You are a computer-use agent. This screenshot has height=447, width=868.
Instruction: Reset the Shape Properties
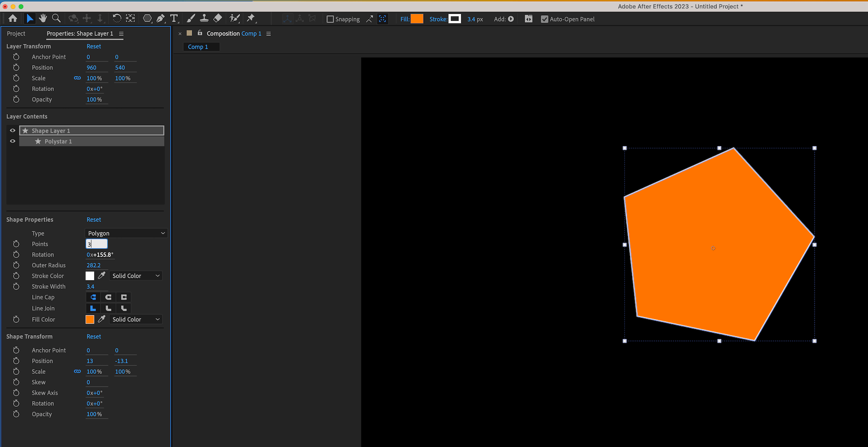tap(94, 219)
